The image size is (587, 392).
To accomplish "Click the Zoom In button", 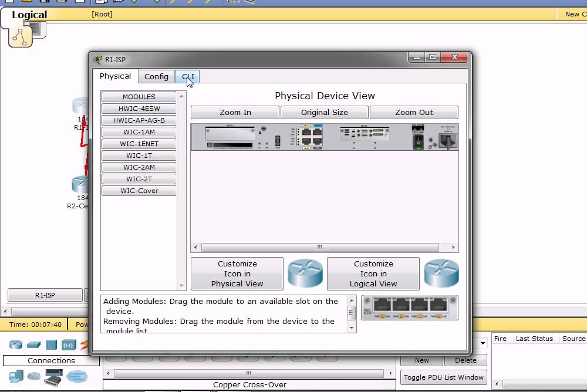I will click(x=235, y=113).
